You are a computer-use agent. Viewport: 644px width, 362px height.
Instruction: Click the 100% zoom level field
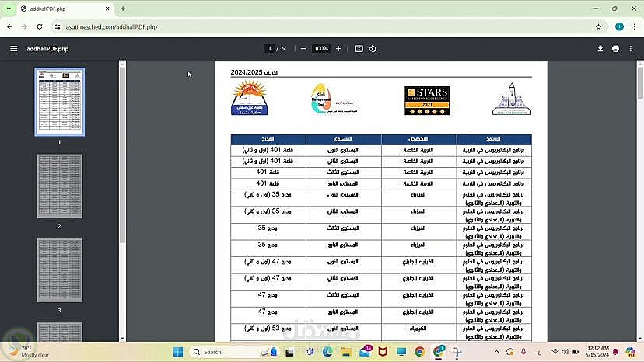[x=321, y=49]
